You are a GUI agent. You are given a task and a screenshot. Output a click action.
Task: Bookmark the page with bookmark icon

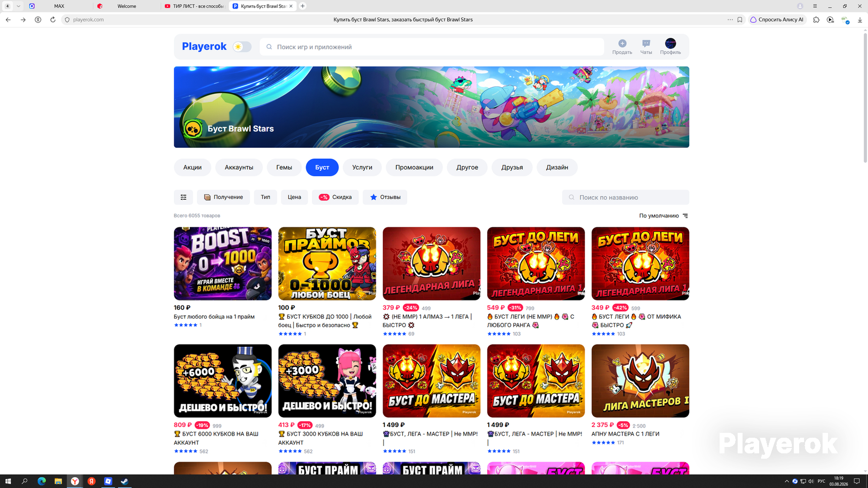coord(740,20)
